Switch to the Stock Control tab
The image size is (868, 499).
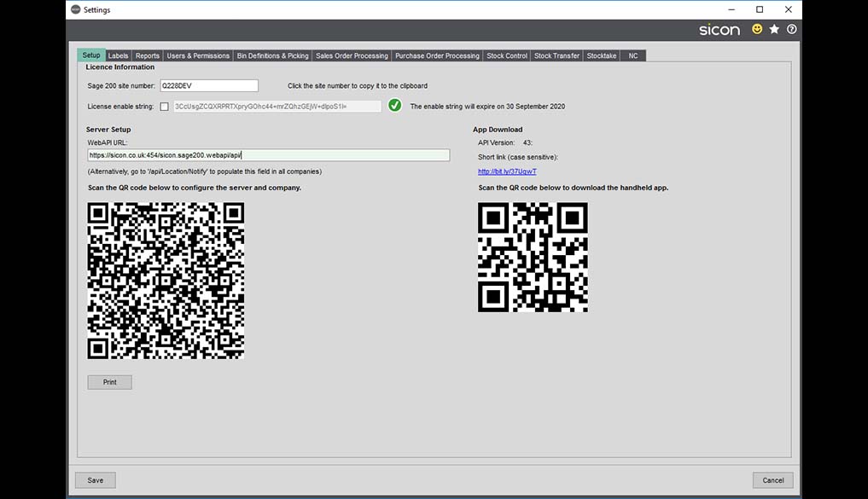506,56
